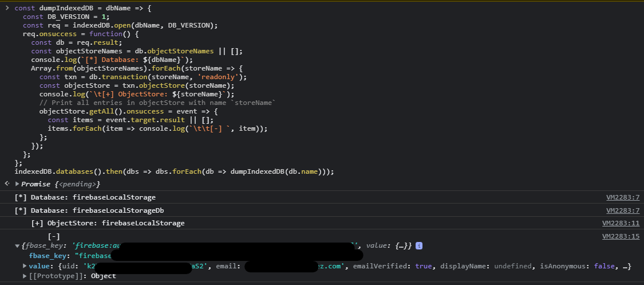Expand the Promise {<pending>} result
Image resolution: width=644 pixels, height=285 pixels.
point(17,184)
